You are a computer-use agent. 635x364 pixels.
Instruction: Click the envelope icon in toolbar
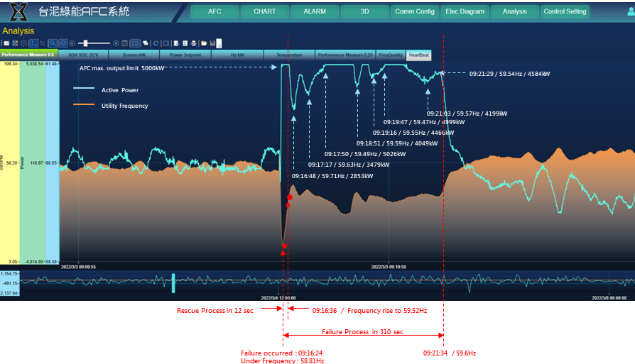6,43
